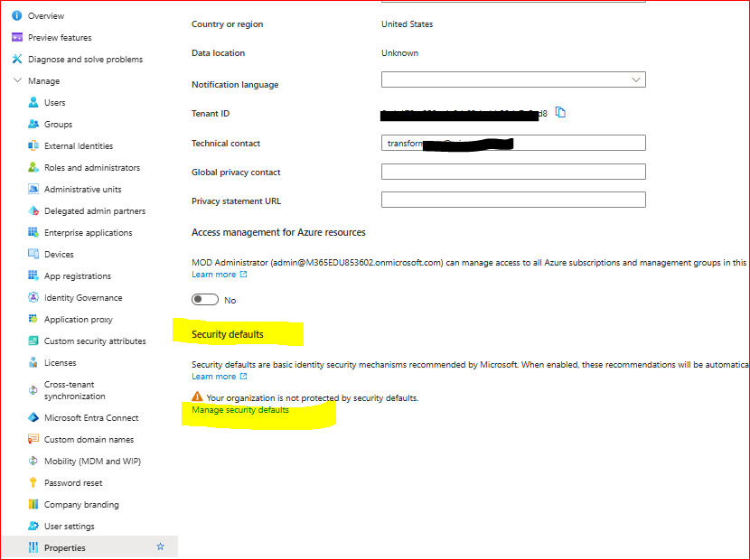750x560 pixels.
Task: Click the Password reset key icon
Action: [x=33, y=482]
